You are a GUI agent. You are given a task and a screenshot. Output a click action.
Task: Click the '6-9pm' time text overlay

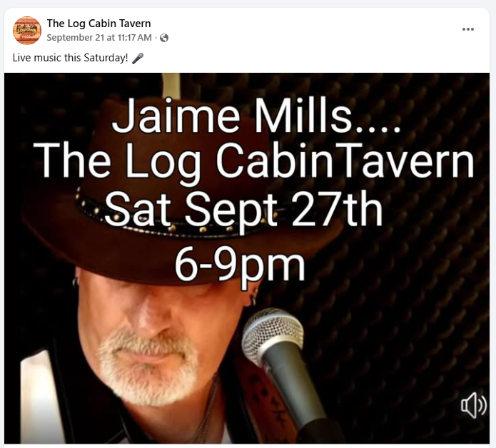tap(240, 266)
